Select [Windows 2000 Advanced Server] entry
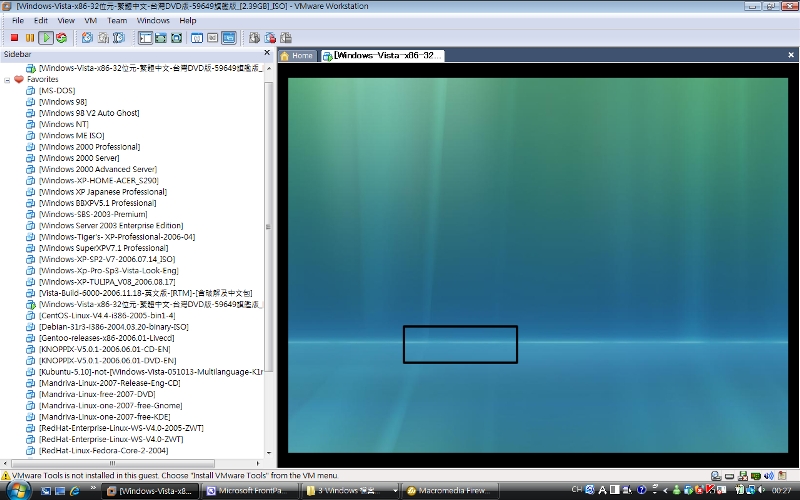The height and width of the screenshot is (500, 800). coord(98,169)
